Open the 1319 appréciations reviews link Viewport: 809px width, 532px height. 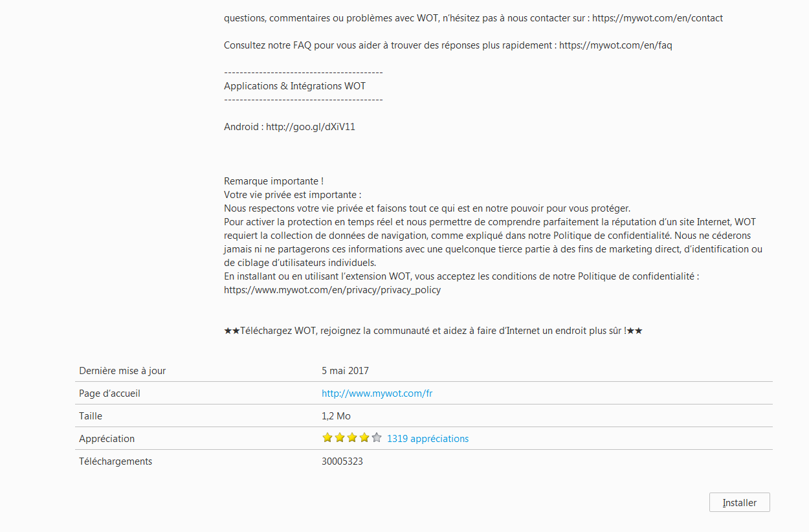(x=428, y=438)
